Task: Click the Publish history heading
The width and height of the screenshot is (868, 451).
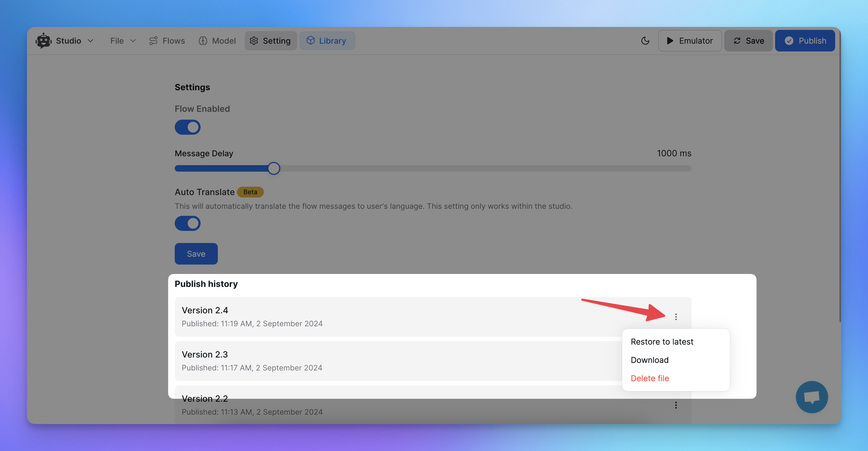Action: (x=206, y=284)
